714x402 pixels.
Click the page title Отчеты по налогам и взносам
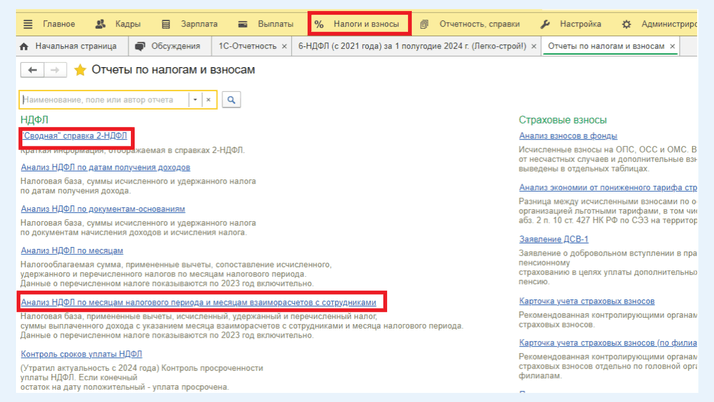tap(173, 70)
